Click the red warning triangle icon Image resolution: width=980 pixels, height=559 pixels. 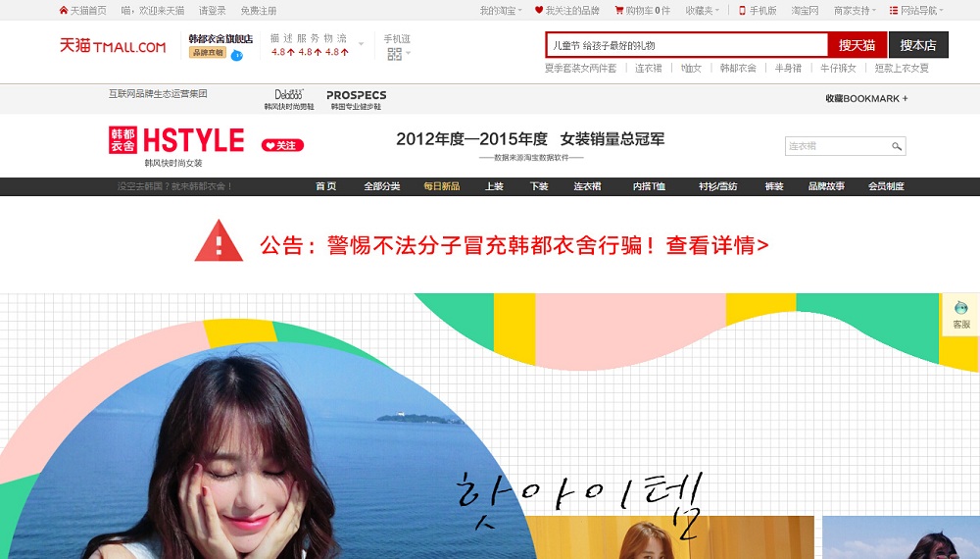[219, 241]
